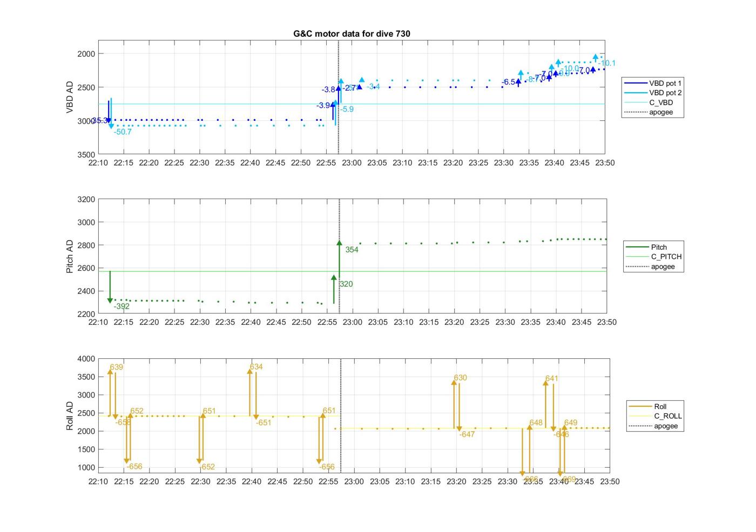Click the '652' roll label near 22:17
Viewport: 756px width, 532px height.
[137, 411]
